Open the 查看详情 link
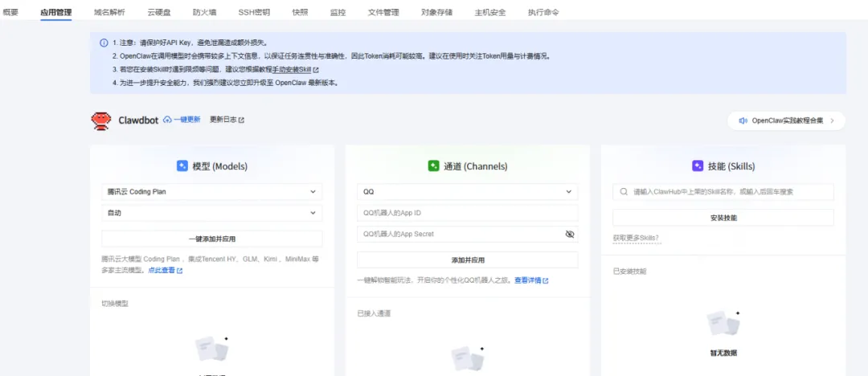 [527, 280]
